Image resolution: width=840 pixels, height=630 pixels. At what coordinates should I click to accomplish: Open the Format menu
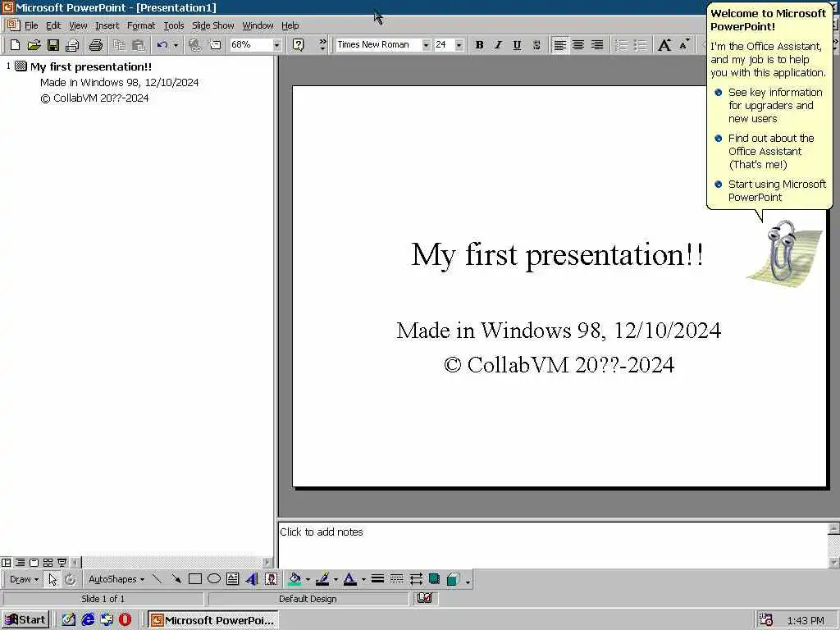point(141,25)
